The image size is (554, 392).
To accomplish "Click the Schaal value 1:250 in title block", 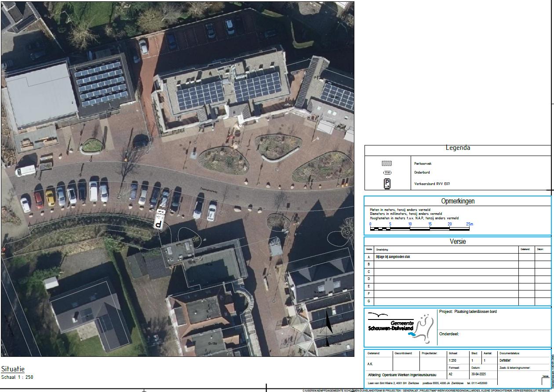I will (452, 360).
